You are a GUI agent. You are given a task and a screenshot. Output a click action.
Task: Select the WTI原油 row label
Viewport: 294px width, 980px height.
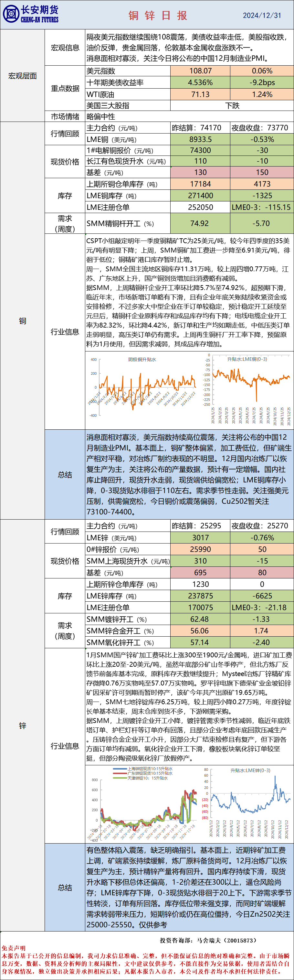click(x=100, y=94)
